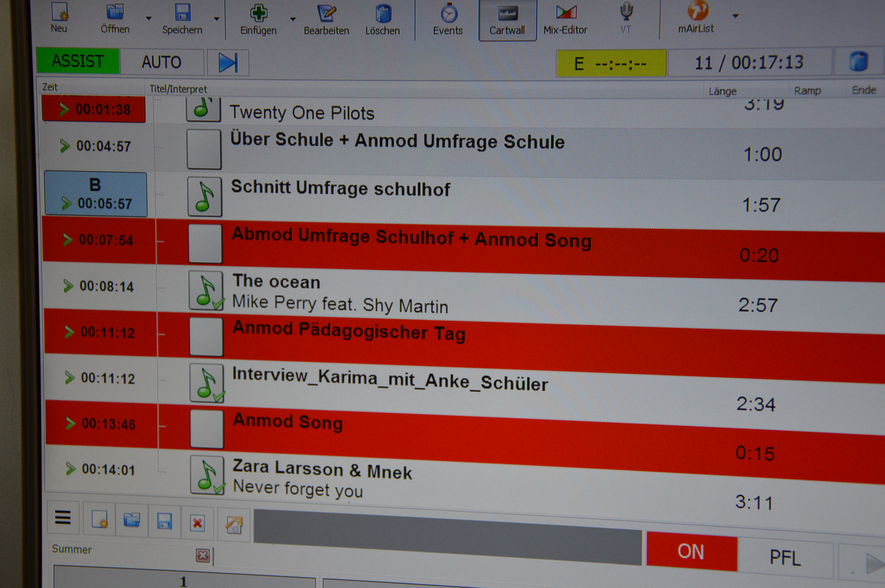
Task: Open the hamburger menu below playlist
Action: click(63, 517)
